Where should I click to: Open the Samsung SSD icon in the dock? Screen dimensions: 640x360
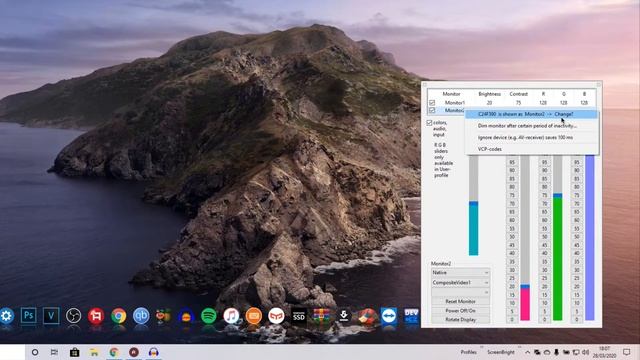pos(299,316)
